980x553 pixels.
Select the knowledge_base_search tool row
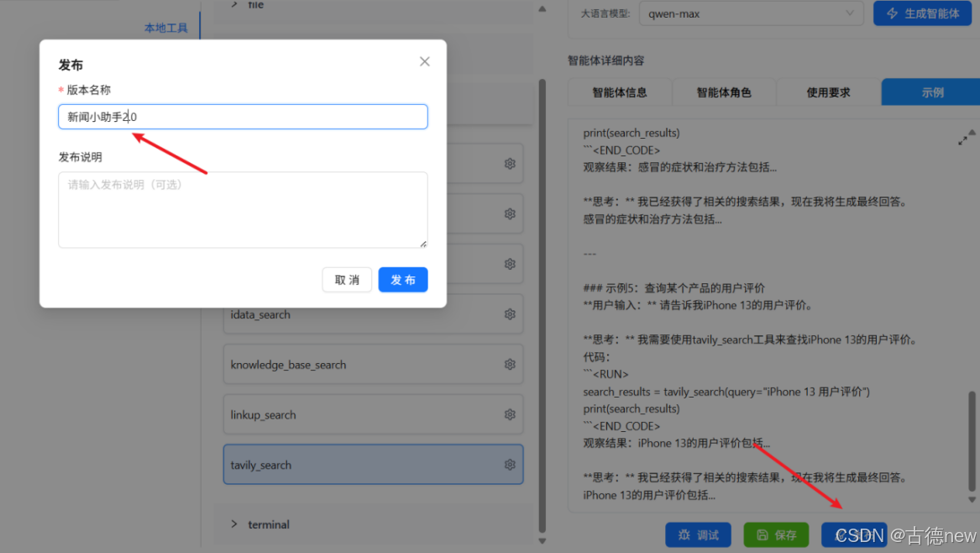click(373, 364)
